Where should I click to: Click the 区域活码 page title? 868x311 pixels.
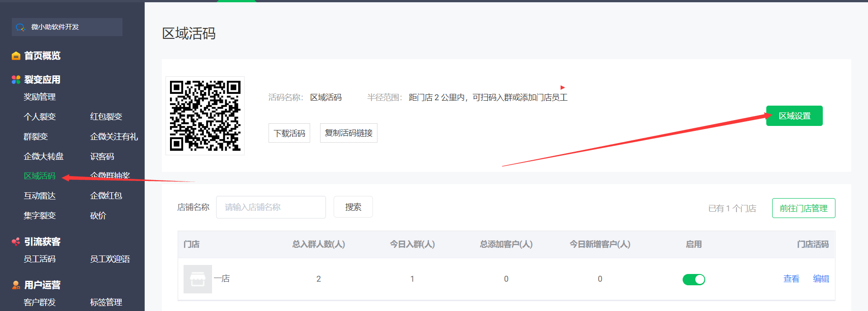[x=189, y=33]
